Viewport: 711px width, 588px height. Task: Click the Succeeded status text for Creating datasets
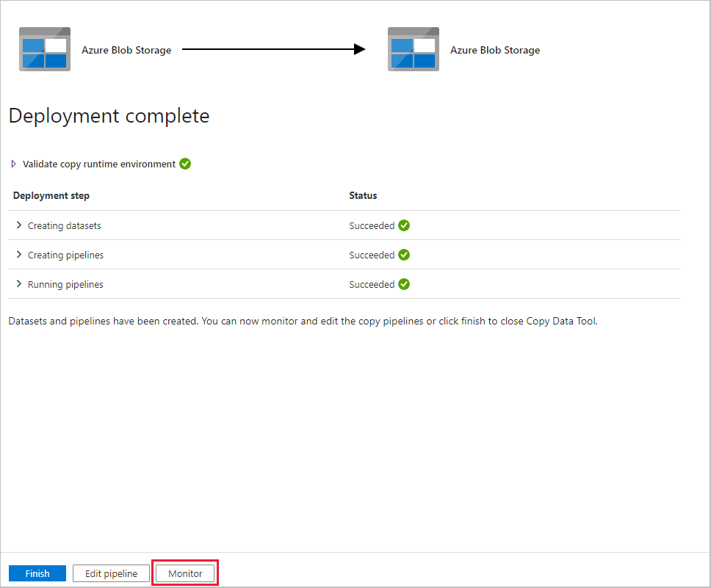coord(372,225)
